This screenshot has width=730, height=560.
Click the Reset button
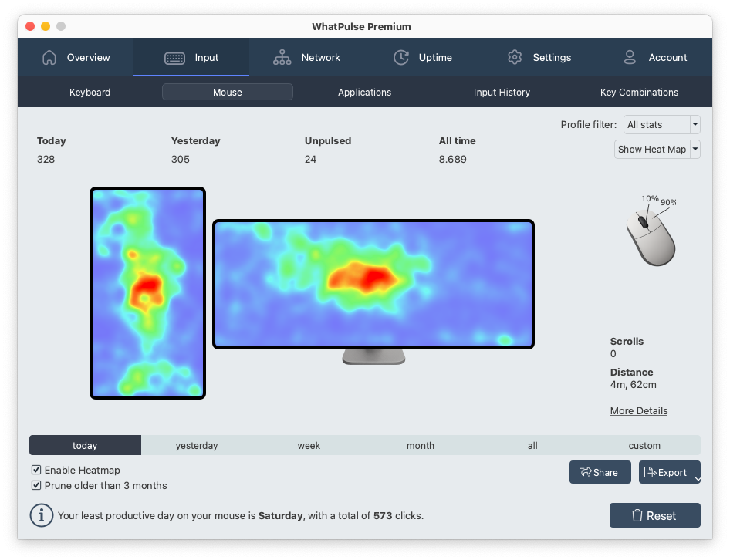click(x=654, y=515)
